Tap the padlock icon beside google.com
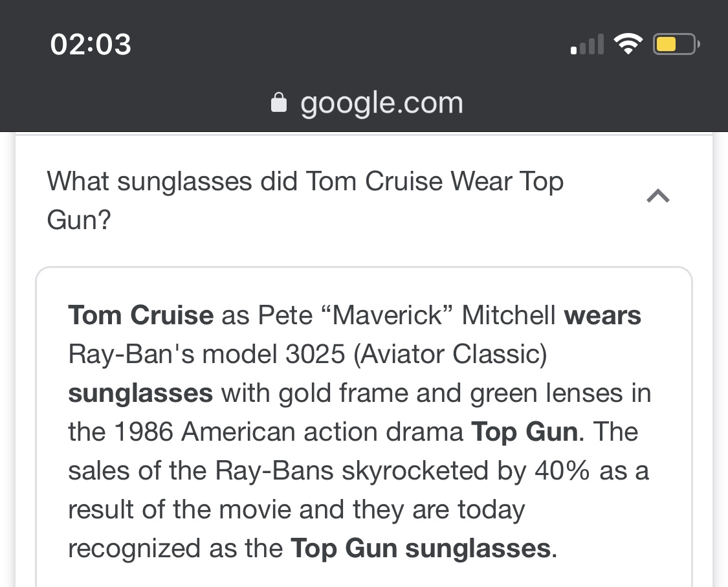 tap(278, 103)
